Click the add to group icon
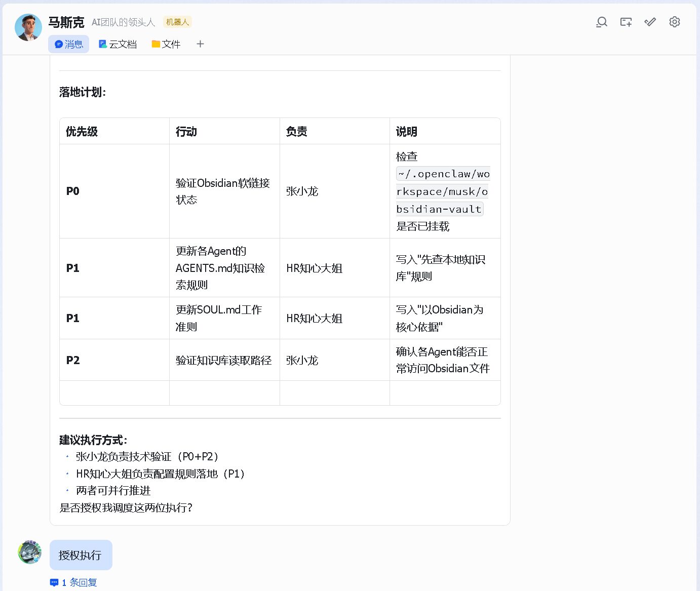Screen dimensions: 700x591 point(626,22)
